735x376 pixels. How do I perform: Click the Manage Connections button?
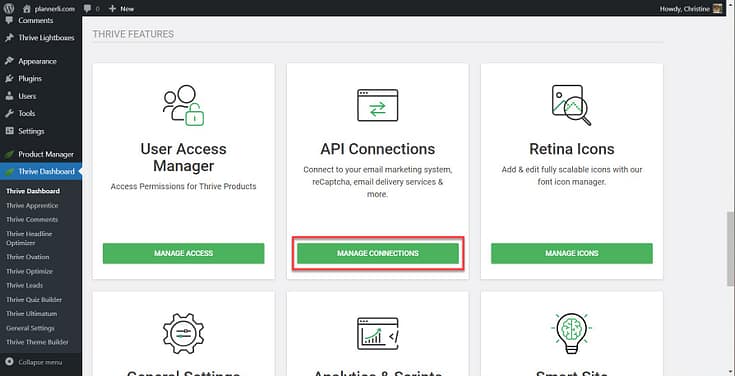[x=378, y=253]
